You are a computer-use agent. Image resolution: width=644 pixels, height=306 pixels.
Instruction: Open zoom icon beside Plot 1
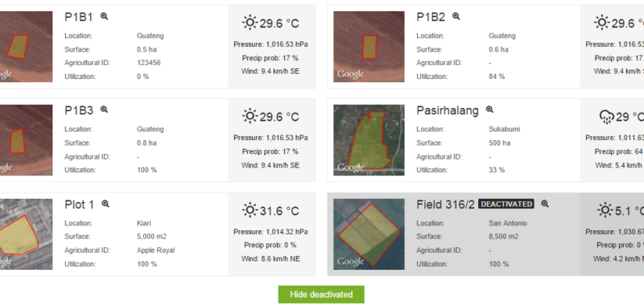(105, 204)
